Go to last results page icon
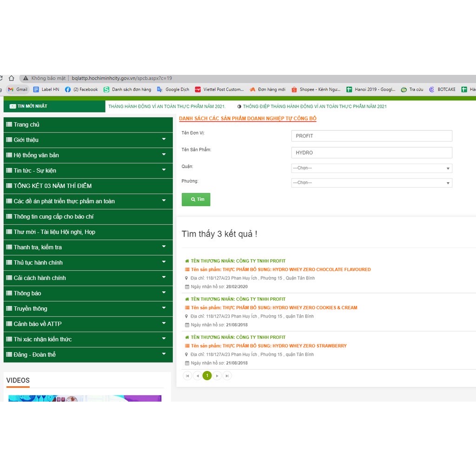Viewport: 476px width, 476px height. tap(227, 376)
